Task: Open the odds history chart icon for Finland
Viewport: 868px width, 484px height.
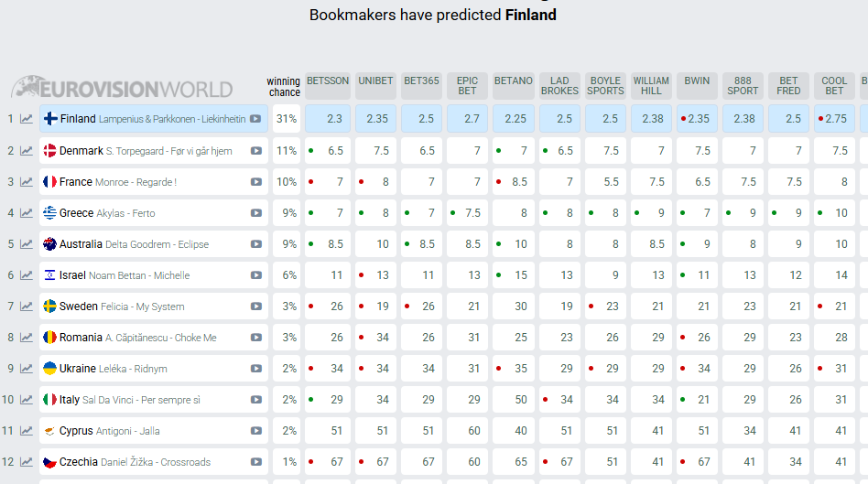Action: pyautogui.click(x=27, y=119)
